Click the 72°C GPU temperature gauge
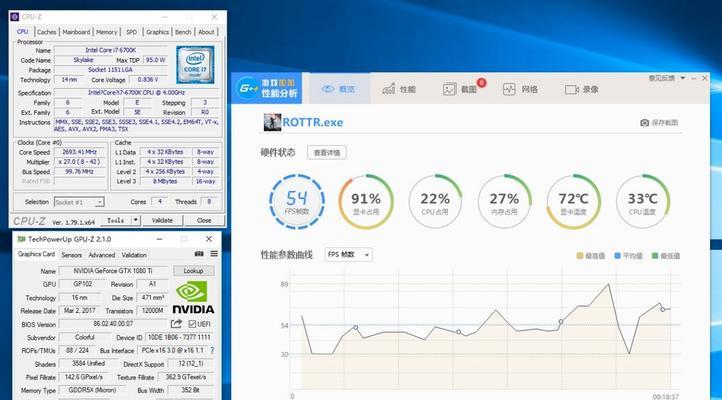The height and width of the screenshot is (400, 722). pos(573,202)
